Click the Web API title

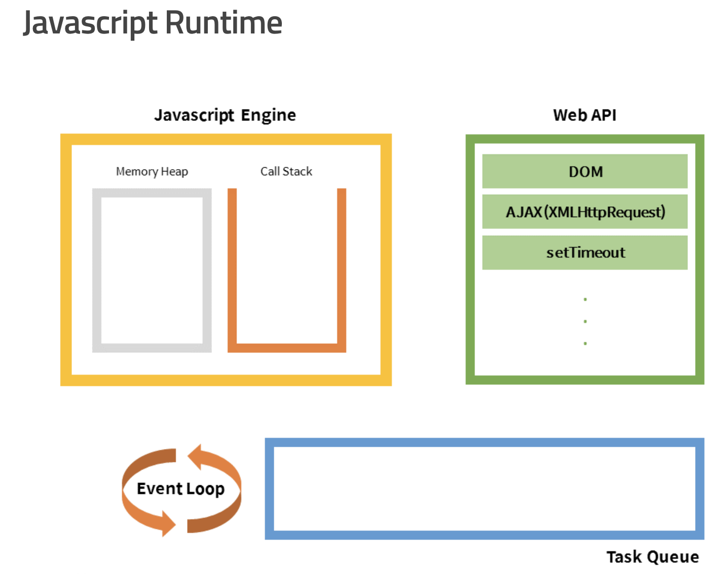click(x=585, y=115)
